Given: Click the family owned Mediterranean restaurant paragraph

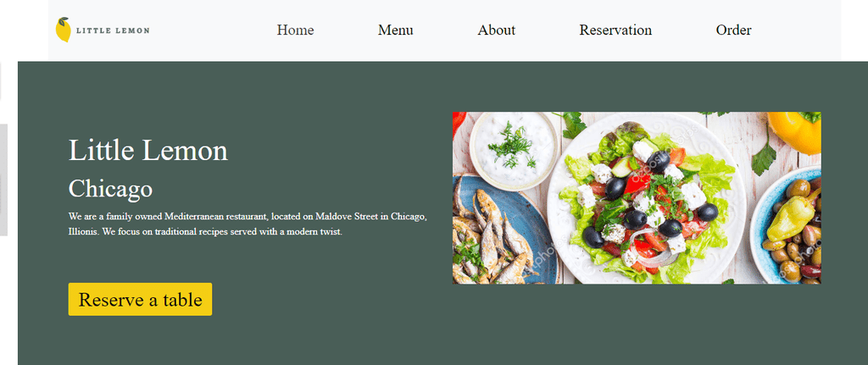Looking at the screenshot, I should pos(248,224).
